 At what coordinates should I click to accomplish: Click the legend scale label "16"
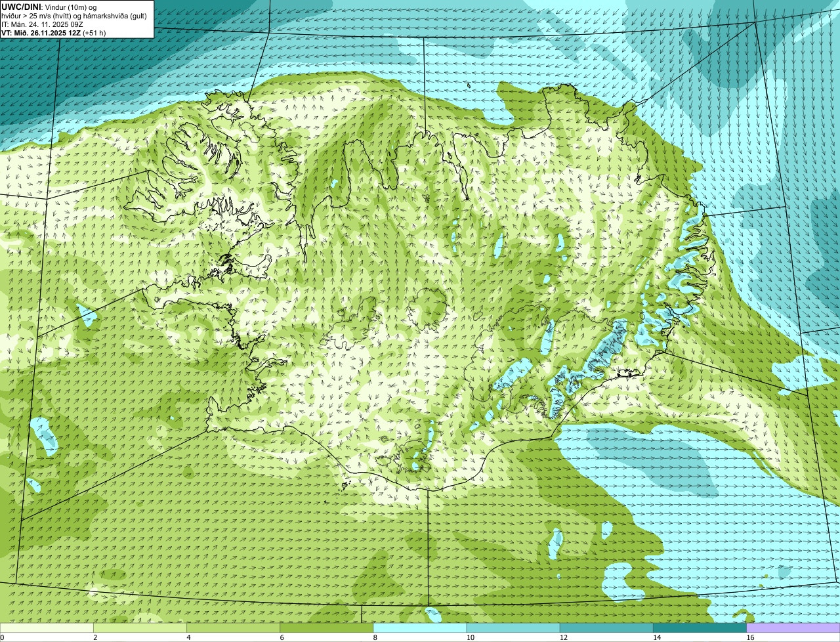point(750,637)
